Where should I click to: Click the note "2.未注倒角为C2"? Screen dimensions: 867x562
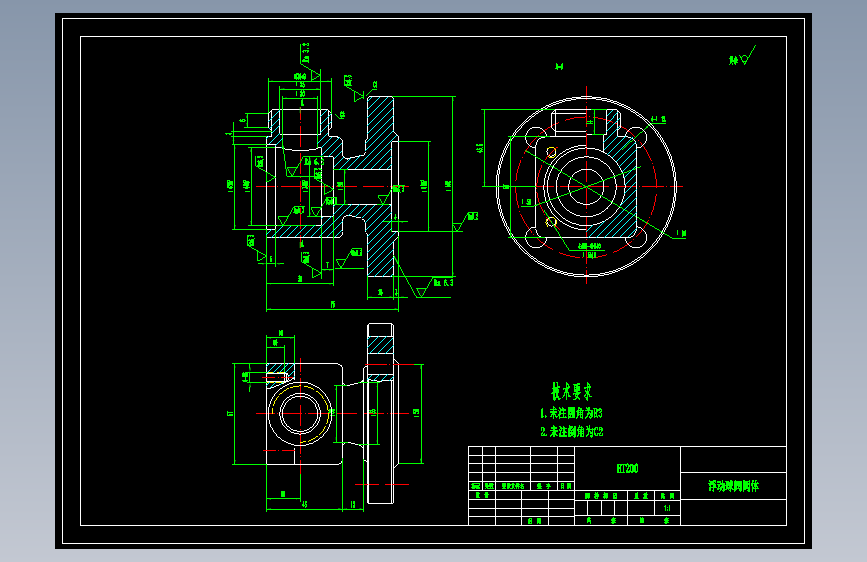572,431
